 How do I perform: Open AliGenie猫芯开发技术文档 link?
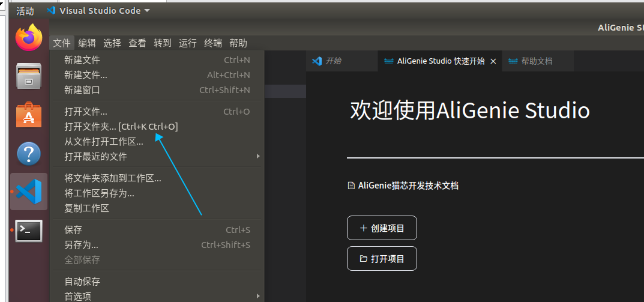(x=408, y=186)
